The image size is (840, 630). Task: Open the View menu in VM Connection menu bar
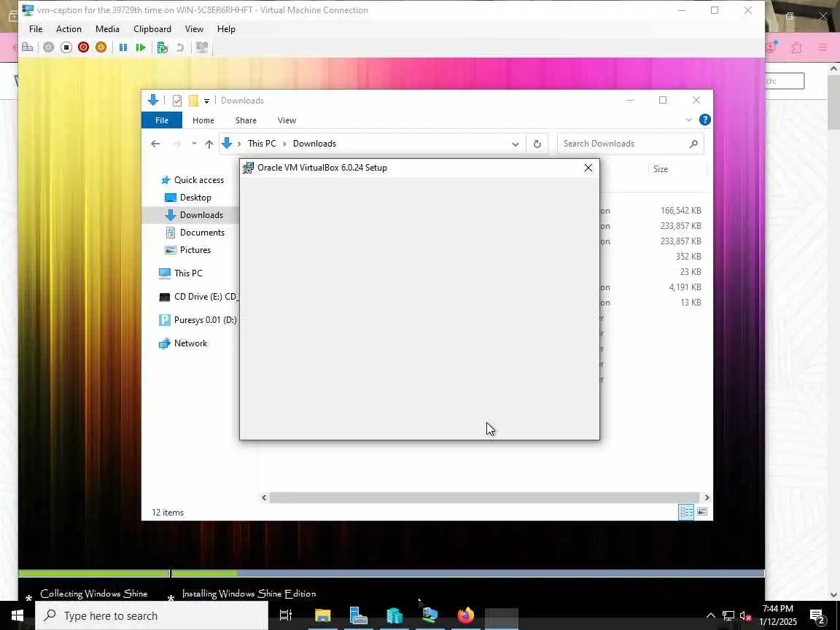point(194,29)
